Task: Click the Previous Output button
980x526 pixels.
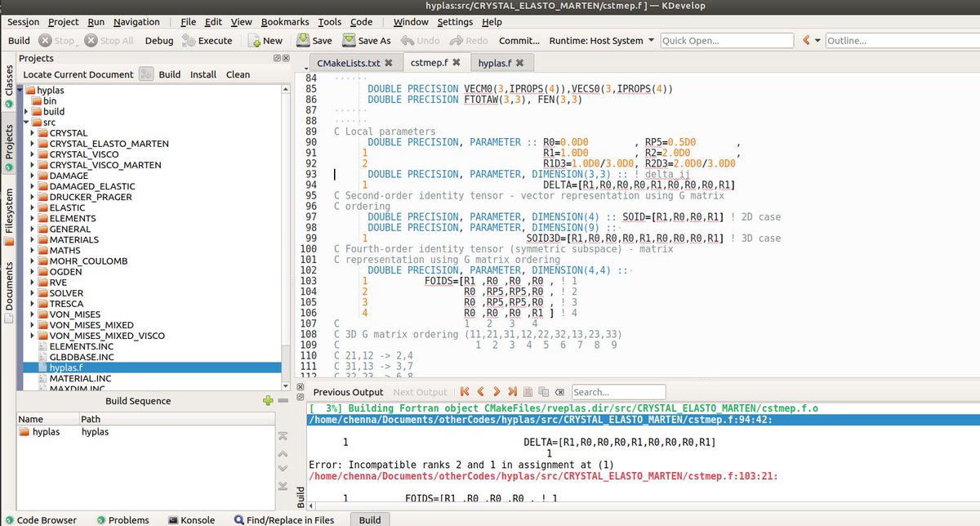Action: pos(348,391)
